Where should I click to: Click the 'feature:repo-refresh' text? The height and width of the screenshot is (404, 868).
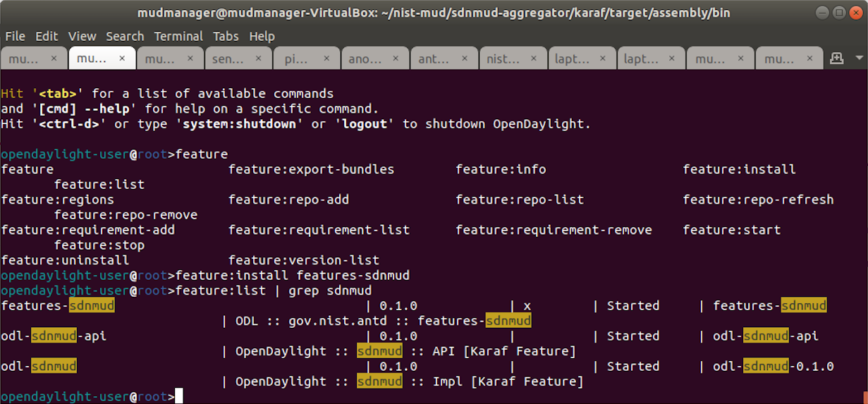click(x=758, y=200)
